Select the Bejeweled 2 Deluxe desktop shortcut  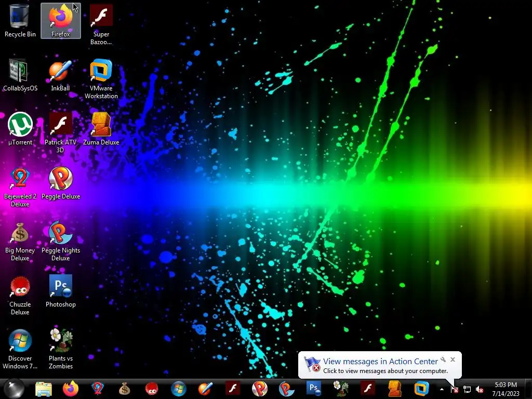pyautogui.click(x=20, y=187)
